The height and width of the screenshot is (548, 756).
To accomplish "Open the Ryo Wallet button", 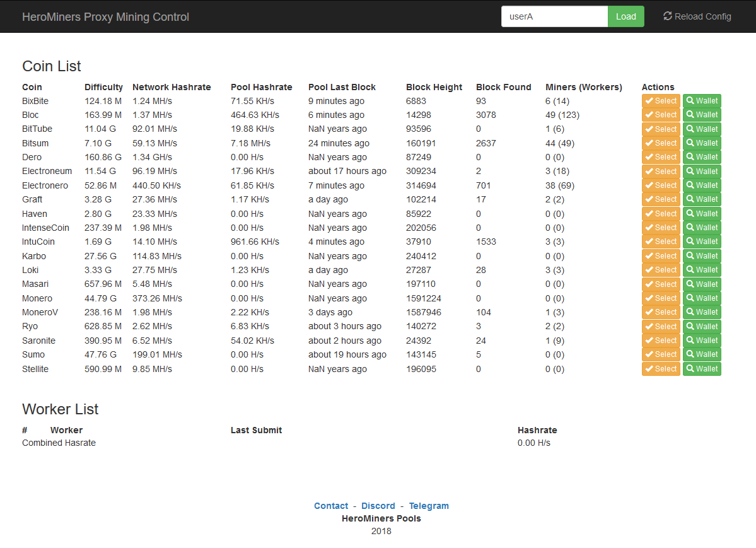I will (702, 327).
